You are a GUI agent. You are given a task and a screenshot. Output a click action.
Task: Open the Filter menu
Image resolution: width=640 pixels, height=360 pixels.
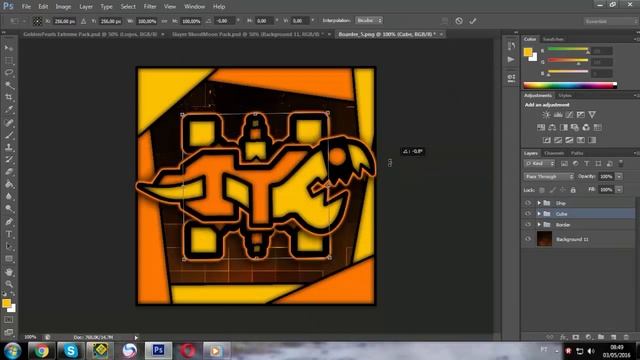click(x=150, y=7)
